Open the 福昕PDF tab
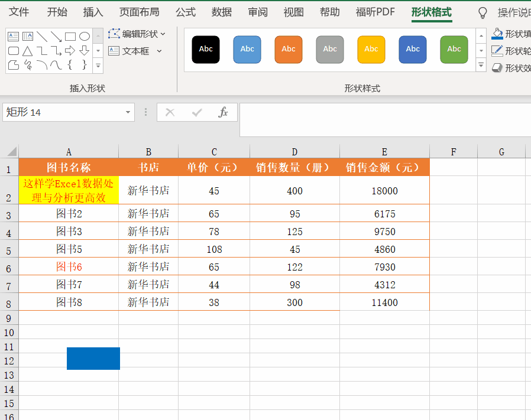531x420 pixels. [375, 12]
